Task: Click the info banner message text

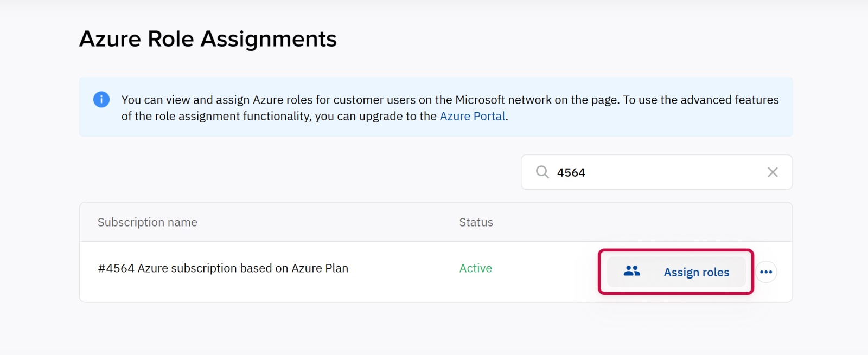Action: pos(449,100)
